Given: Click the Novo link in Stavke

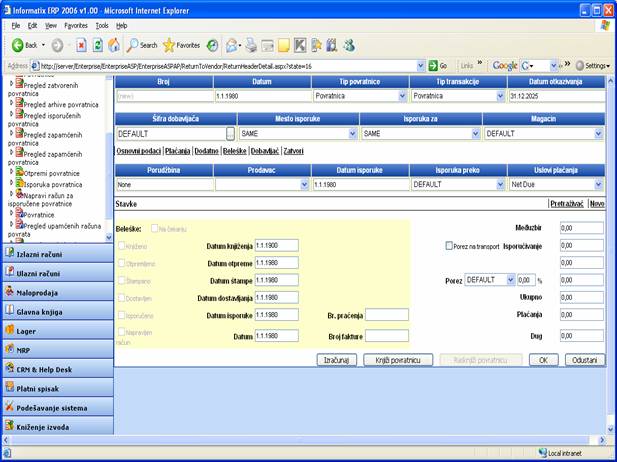Looking at the screenshot, I should coord(597,204).
